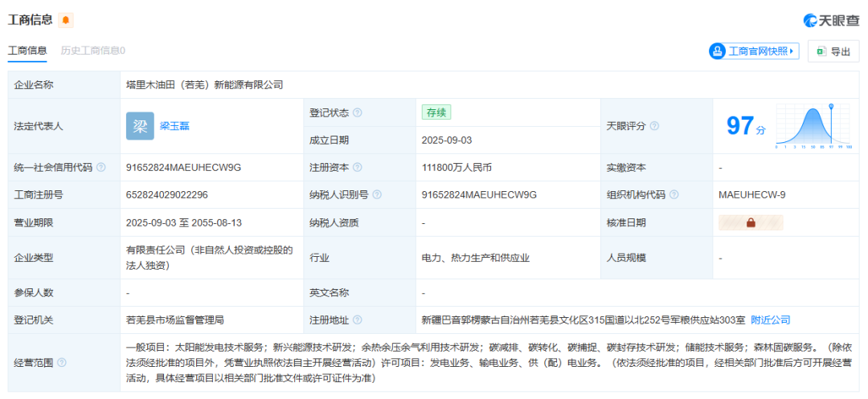
Task: Click help icon beside 组织机构代码
Action: click(x=674, y=194)
